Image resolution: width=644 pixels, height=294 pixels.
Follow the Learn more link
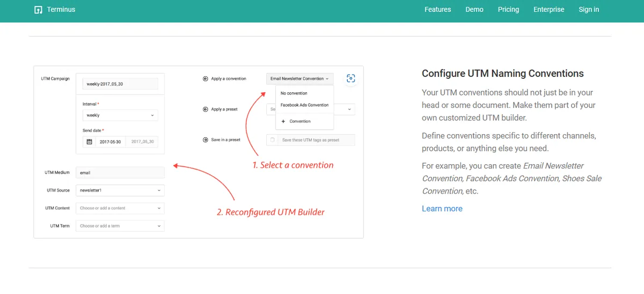442,209
